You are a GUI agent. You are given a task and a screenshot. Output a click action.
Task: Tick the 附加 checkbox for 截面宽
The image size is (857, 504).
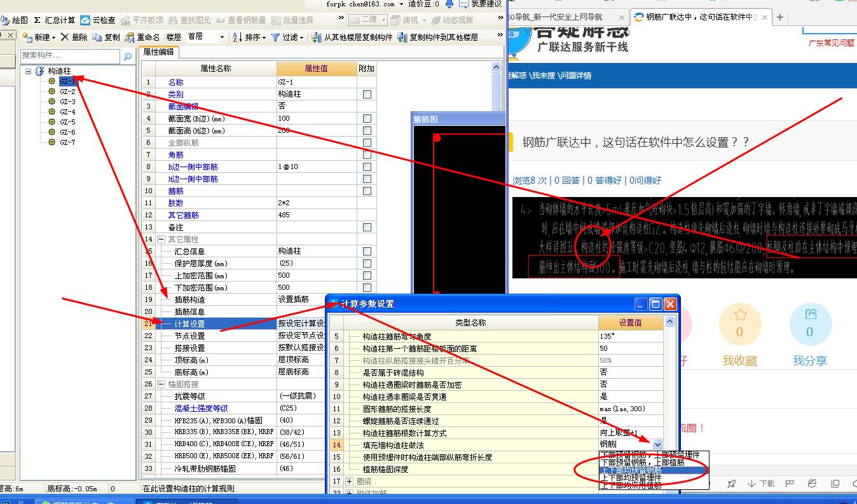point(367,118)
